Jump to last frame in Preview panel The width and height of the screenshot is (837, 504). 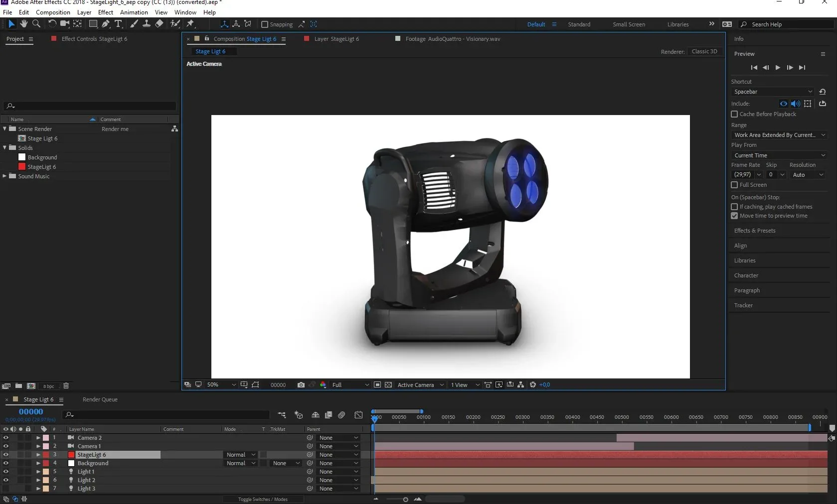coord(802,67)
